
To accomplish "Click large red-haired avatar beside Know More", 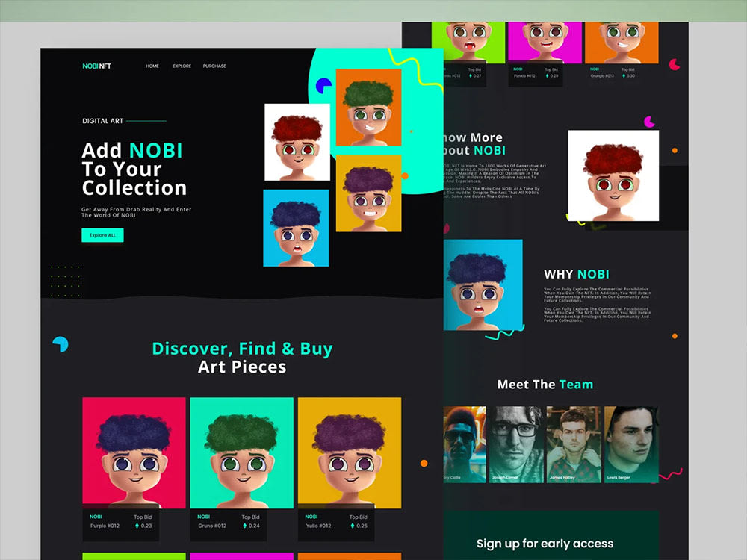I will coord(613,175).
